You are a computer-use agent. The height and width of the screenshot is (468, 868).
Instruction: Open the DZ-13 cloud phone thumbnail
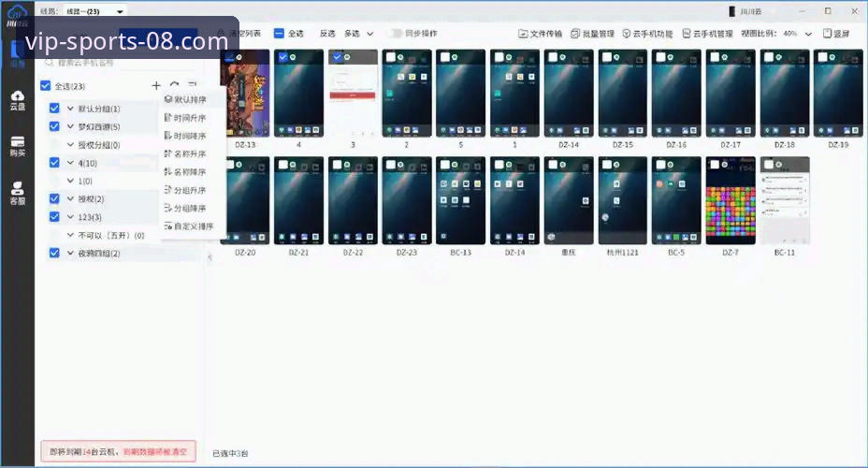[245, 93]
